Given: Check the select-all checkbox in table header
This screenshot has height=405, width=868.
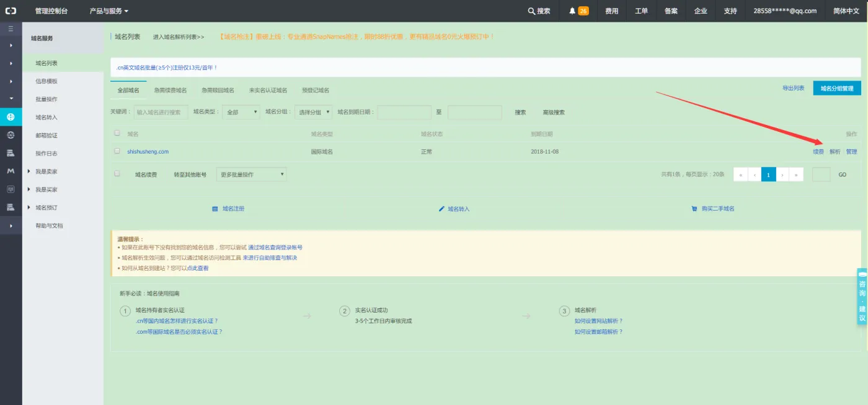Looking at the screenshot, I should [x=117, y=133].
